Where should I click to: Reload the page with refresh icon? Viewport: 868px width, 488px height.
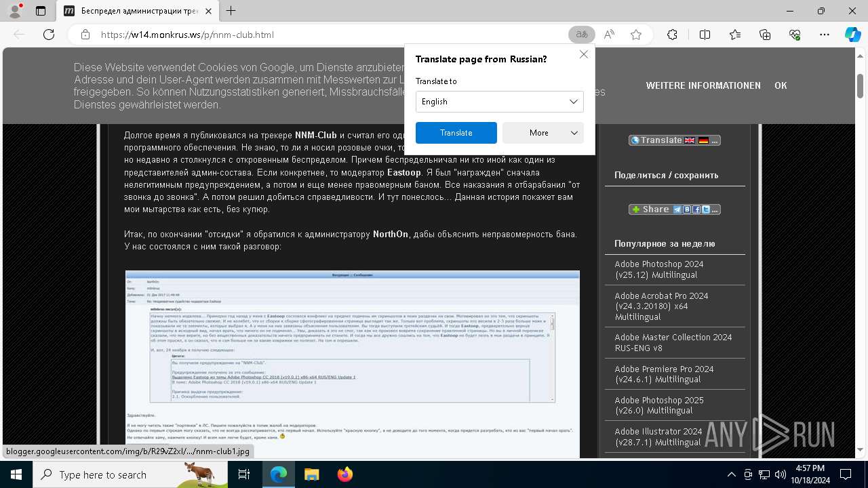coord(49,35)
